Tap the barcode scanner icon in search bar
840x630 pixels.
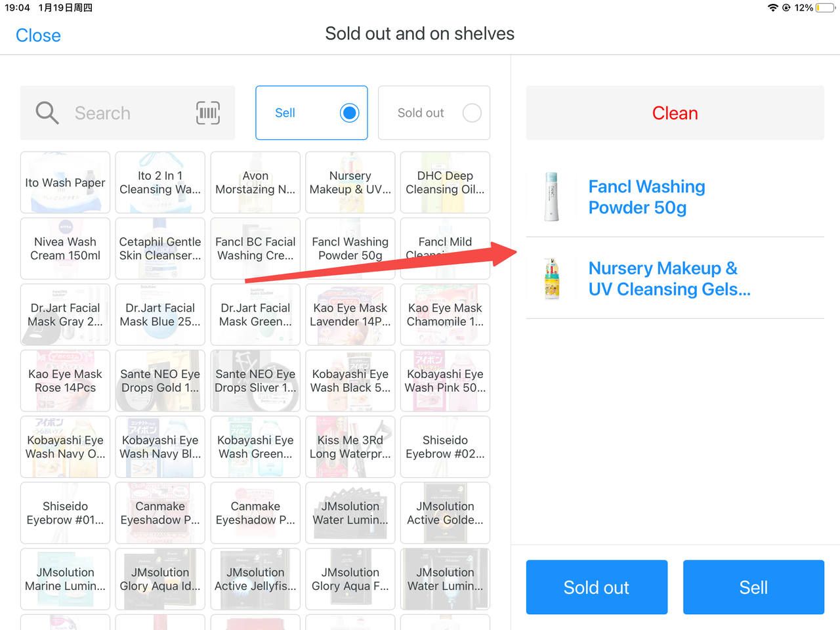point(208,113)
